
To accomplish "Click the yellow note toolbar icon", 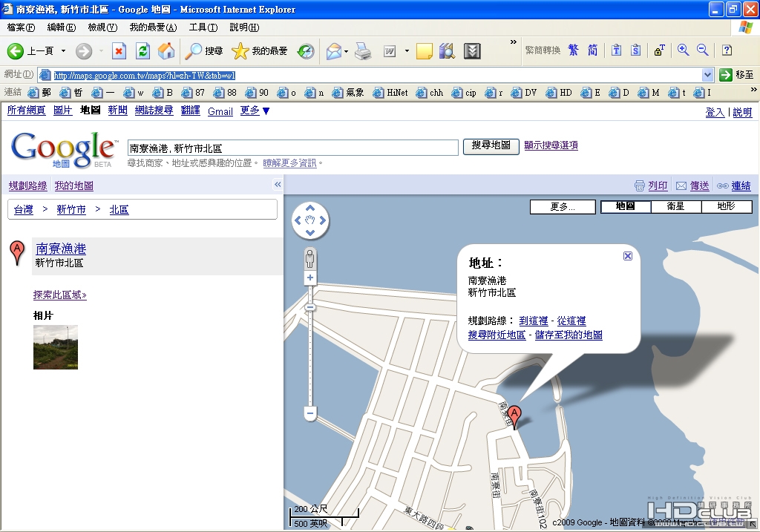I will click(424, 51).
